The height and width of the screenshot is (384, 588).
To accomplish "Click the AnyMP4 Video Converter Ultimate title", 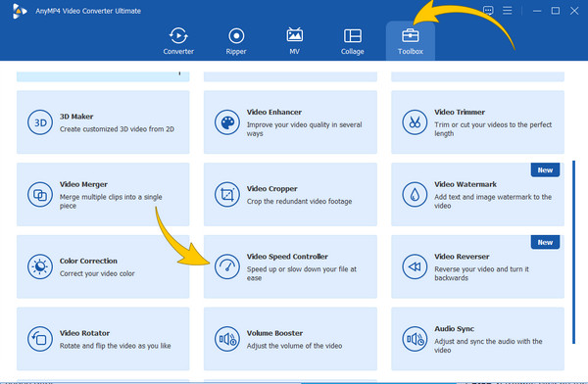I will pos(88,11).
